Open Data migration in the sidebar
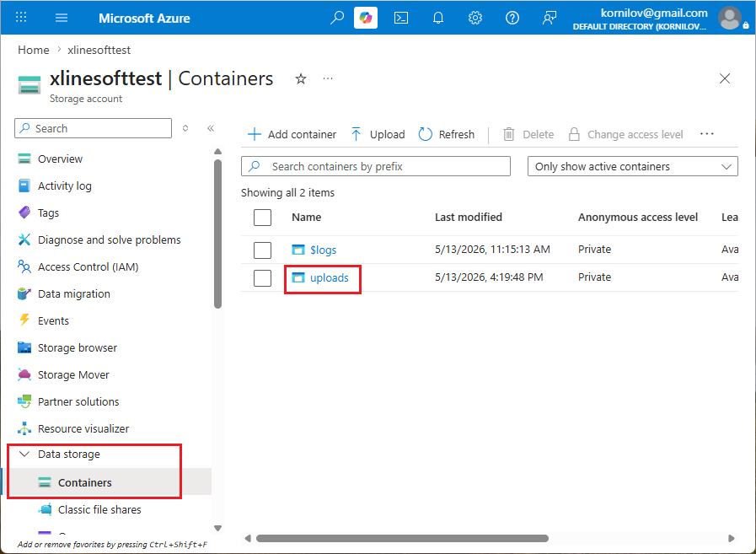Screen dimensions: 756x554 click(74, 294)
